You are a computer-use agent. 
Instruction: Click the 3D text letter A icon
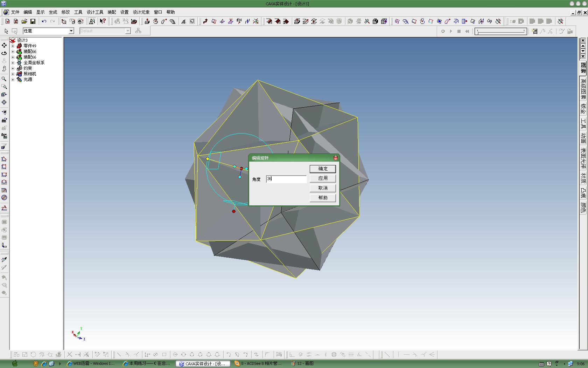click(x=183, y=21)
